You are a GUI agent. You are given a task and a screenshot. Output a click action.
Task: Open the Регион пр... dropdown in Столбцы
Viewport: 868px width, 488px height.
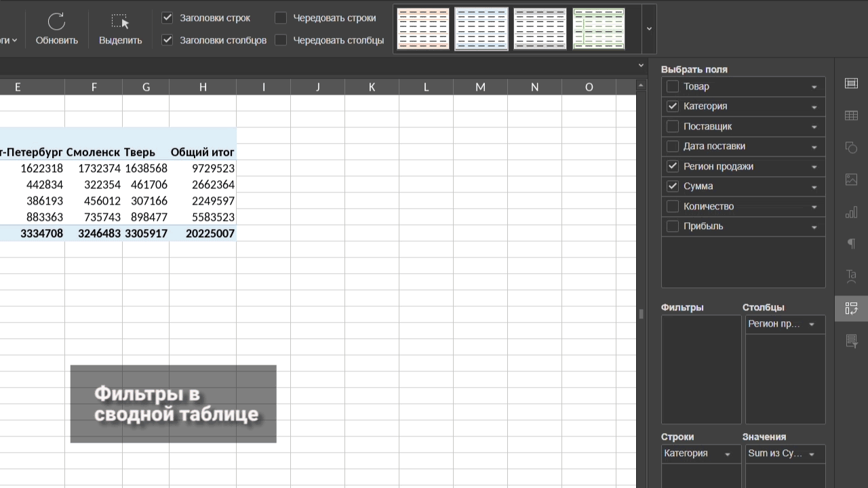pyautogui.click(x=812, y=325)
